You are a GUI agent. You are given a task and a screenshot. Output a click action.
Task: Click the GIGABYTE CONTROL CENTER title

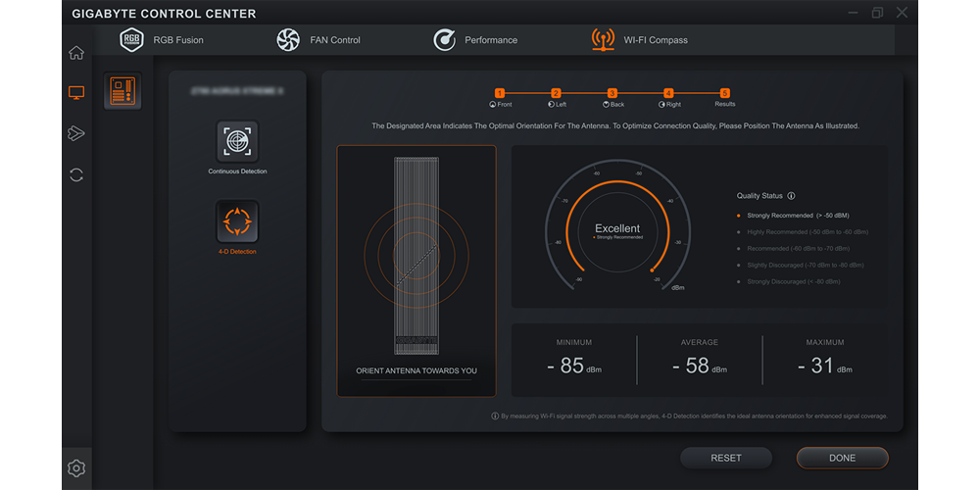164,14
